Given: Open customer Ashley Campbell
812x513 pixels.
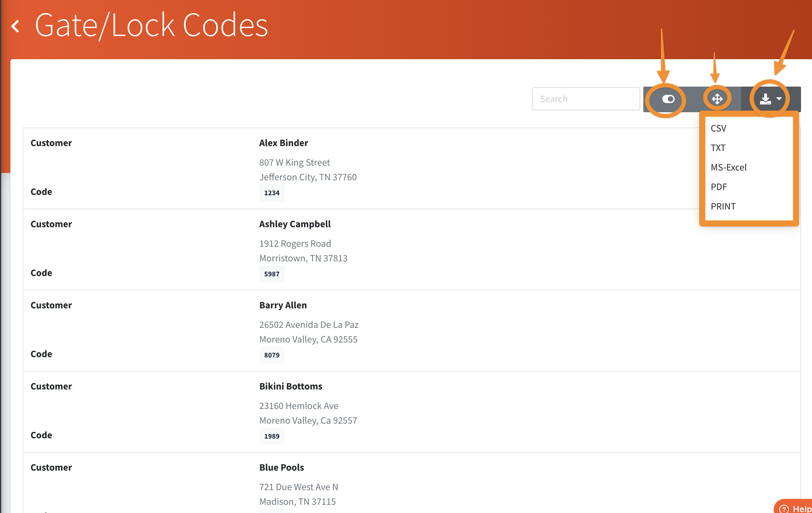Looking at the screenshot, I should pos(295,224).
